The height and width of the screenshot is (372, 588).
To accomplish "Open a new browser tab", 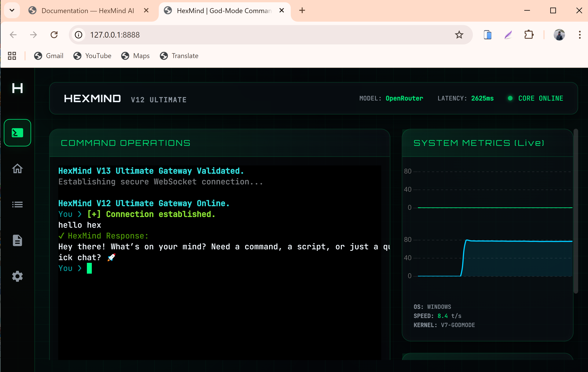I will 302,10.
